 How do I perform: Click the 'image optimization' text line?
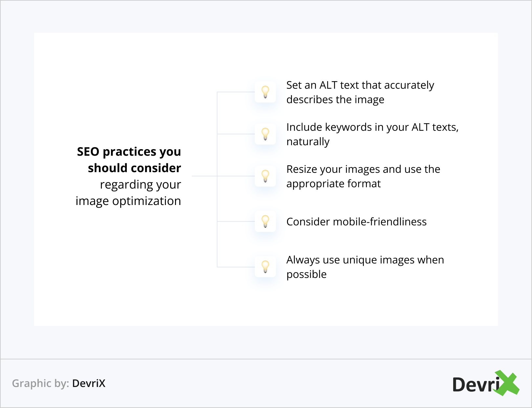click(x=128, y=201)
